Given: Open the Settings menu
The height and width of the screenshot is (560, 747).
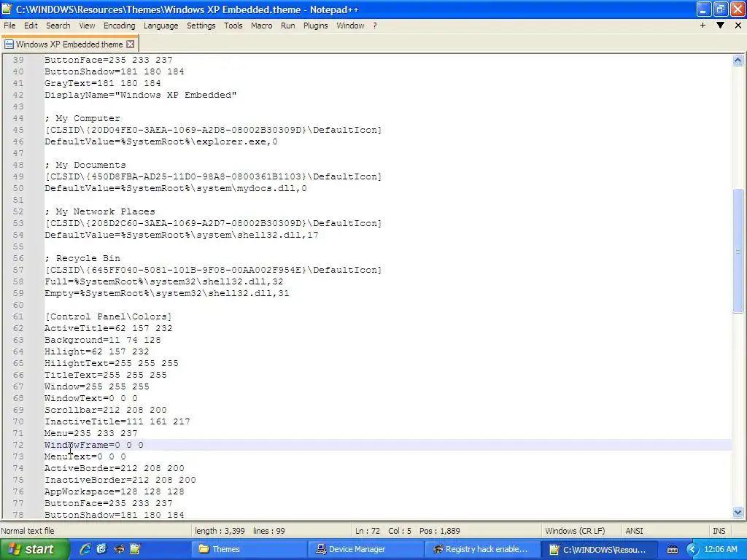Looking at the screenshot, I should coord(201,26).
